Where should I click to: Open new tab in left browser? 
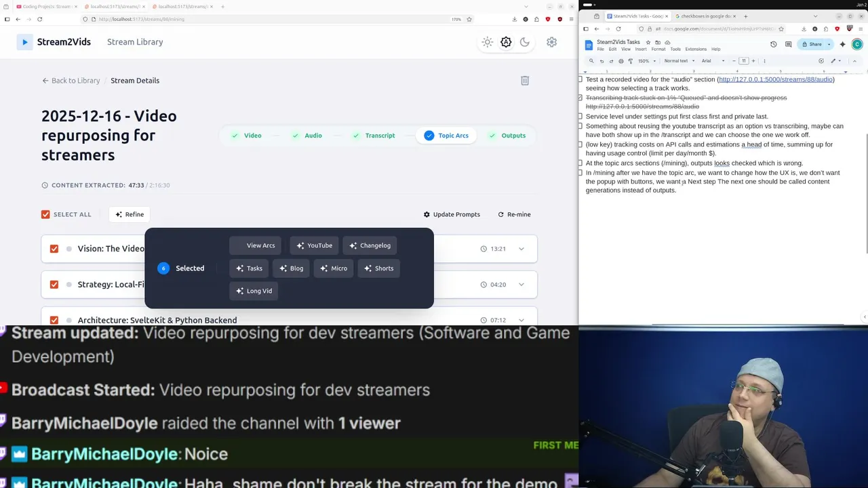tap(222, 7)
